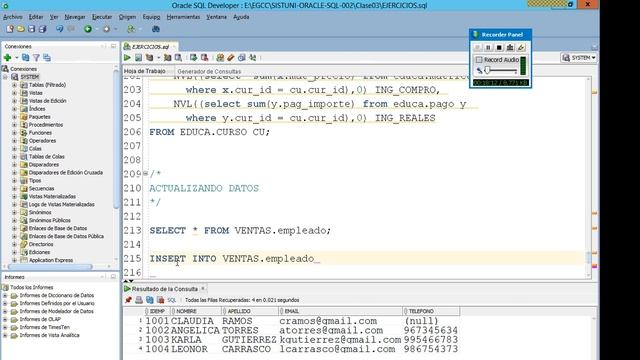Viewport: 640px width, 360px height.
Task: Expand the Procedimientos tree node
Action: (14, 125)
